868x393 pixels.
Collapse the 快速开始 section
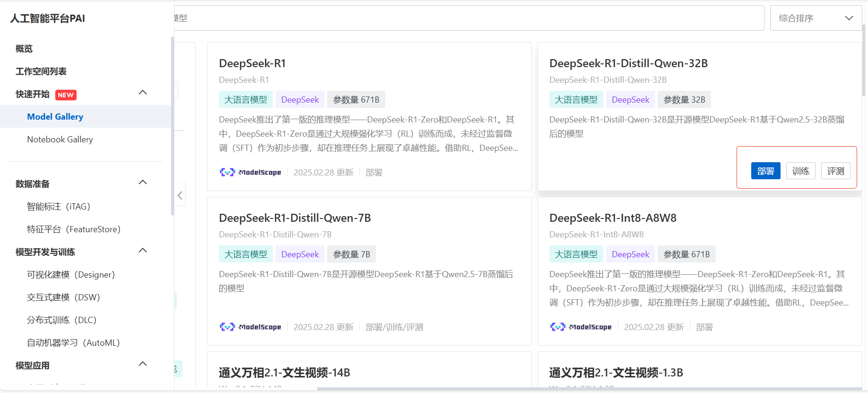tap(143, 93)
